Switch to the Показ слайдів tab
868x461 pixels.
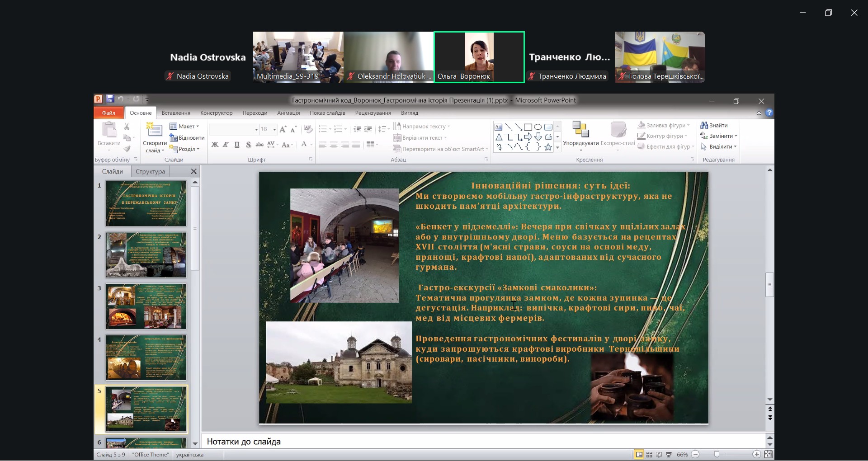(327, 113)
